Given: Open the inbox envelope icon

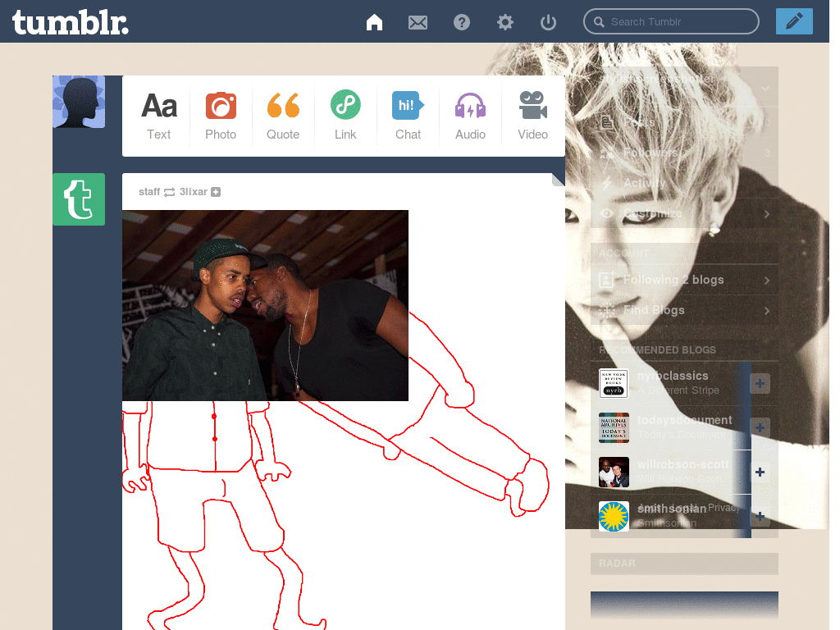Looking at the screenshot, I should pyautogui.click(x=418, y=22).
